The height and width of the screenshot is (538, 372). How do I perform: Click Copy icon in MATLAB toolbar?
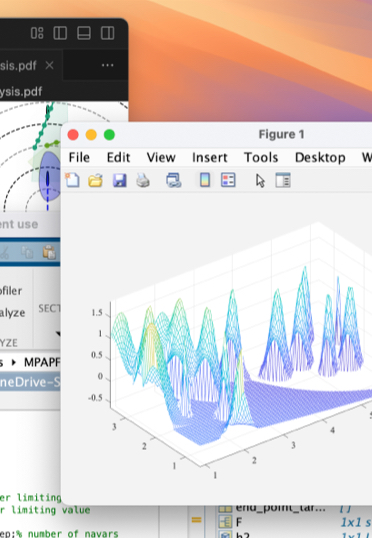pyautogui.click(x=27, y=253)
